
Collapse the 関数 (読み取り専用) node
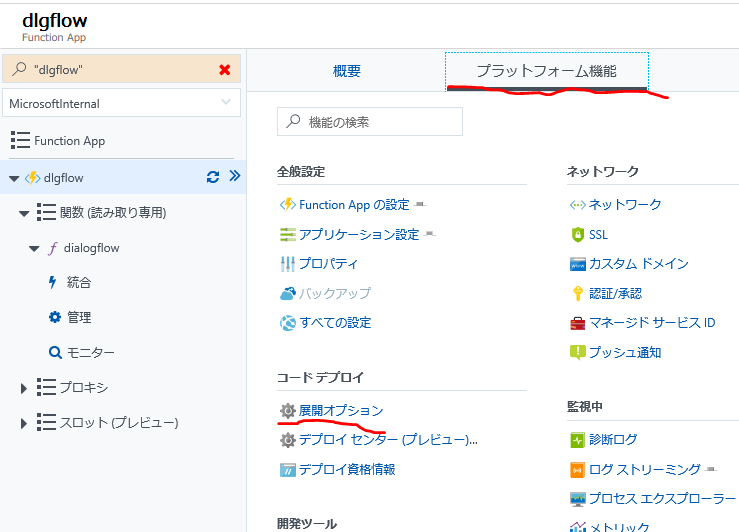tap(24, 213)
